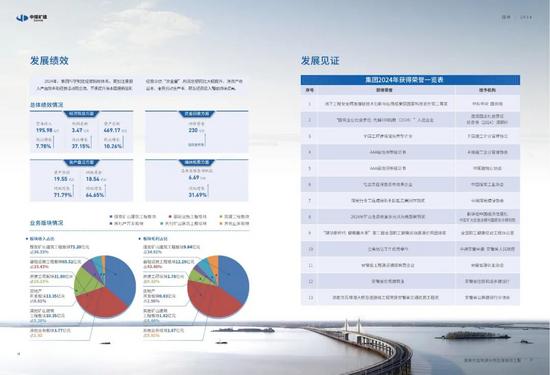Select the 230 value in the top right panel

193,130
